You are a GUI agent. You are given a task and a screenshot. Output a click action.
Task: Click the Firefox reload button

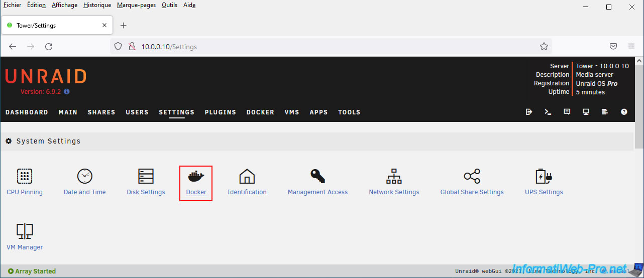pyautogui.click(x=49, y=47)
